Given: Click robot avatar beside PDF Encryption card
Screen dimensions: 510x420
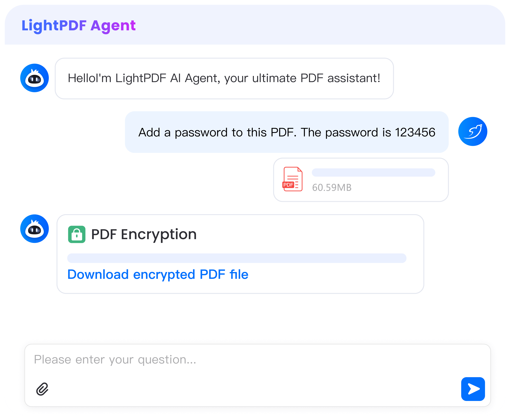Looking at the screenshot, I should (34, 229).
